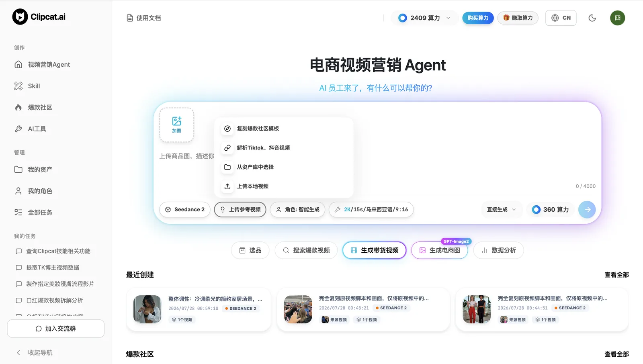Select the 选品 tab
This screenshot has width=643, height=364.
coord(250,250)
